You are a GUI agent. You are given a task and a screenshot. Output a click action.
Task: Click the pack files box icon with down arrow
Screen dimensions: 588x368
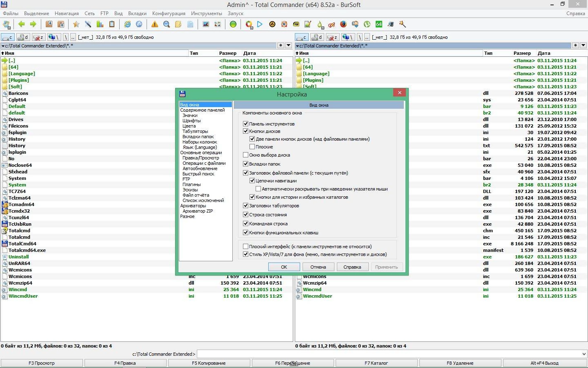49,24
